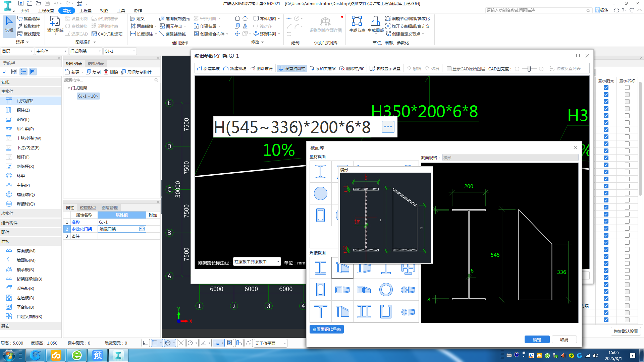Expand 修改 group arrow
This screenshot has height=362, width=644.
[262, 42]
